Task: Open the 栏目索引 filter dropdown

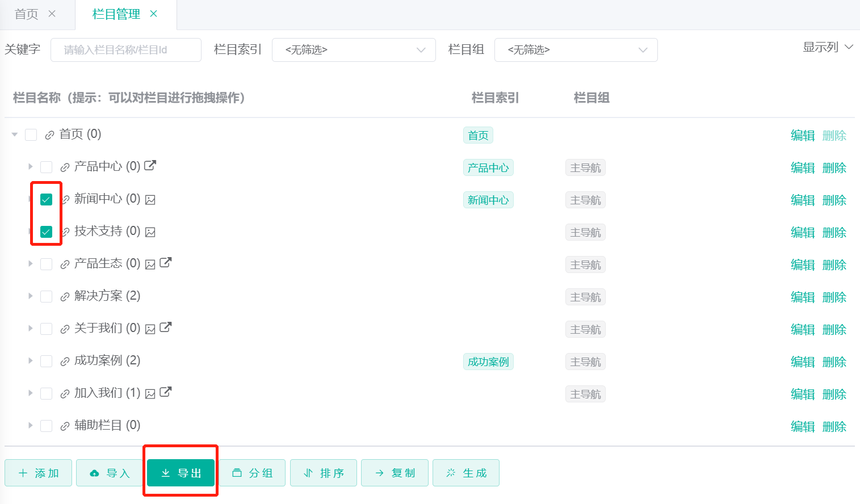Action: point(354,50)
